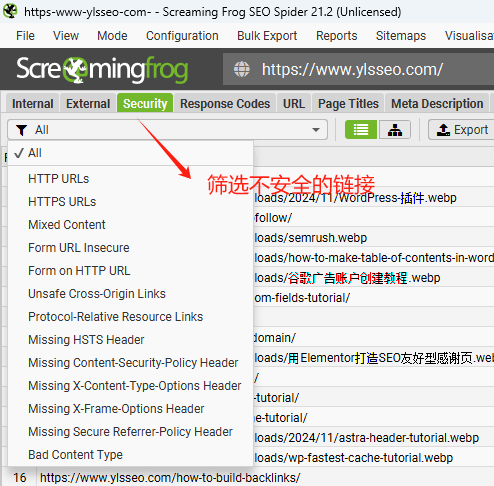Open the View menu
Viewport: 494px width, 486px height.
(66, 36)
